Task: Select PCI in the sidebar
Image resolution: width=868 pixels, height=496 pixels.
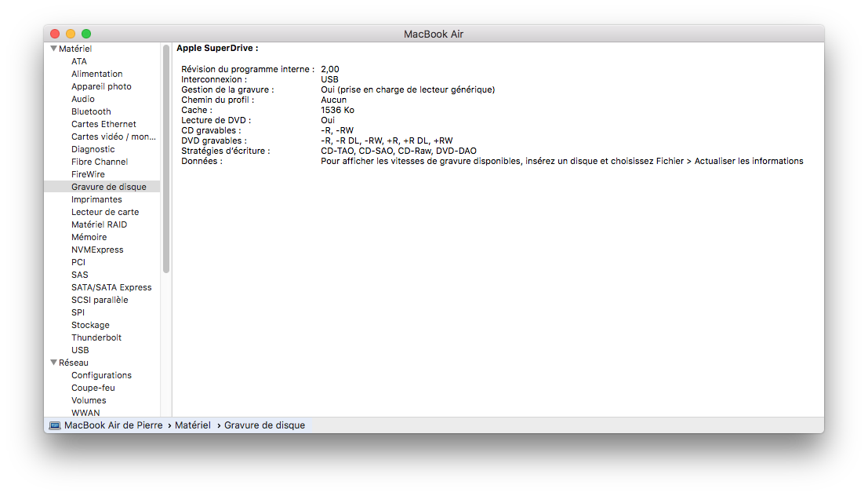Action: (x=78, y=262)
